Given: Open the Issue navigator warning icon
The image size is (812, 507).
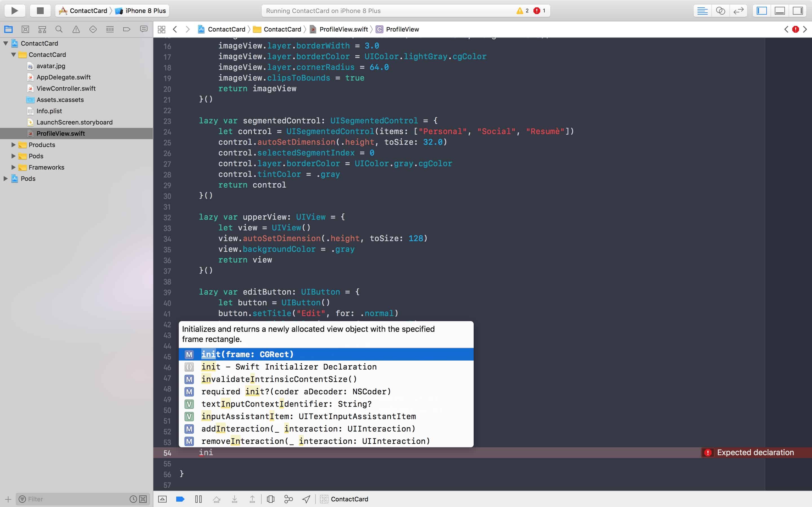Looking at the screenshot, I should 76,30.
